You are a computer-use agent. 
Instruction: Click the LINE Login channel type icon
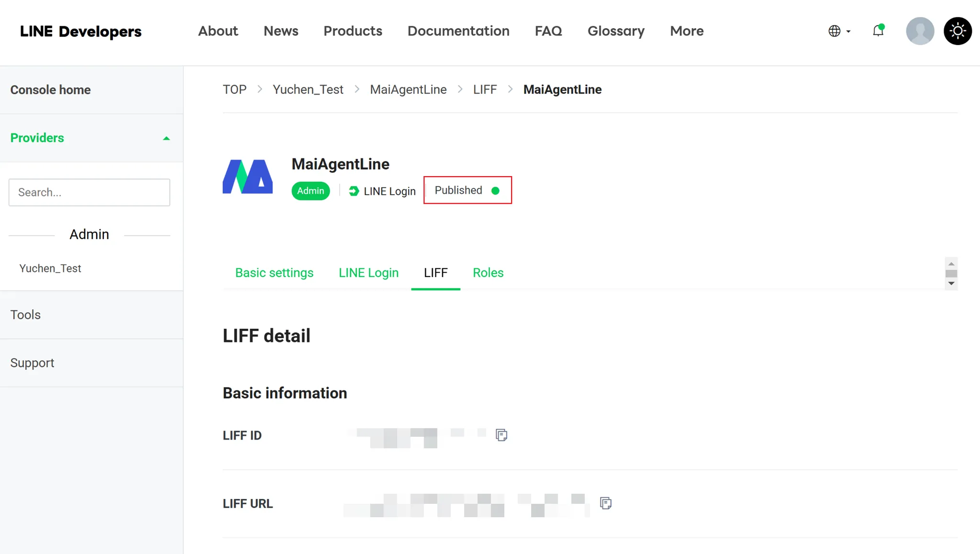pyautogui.click(x=354, y=191)
